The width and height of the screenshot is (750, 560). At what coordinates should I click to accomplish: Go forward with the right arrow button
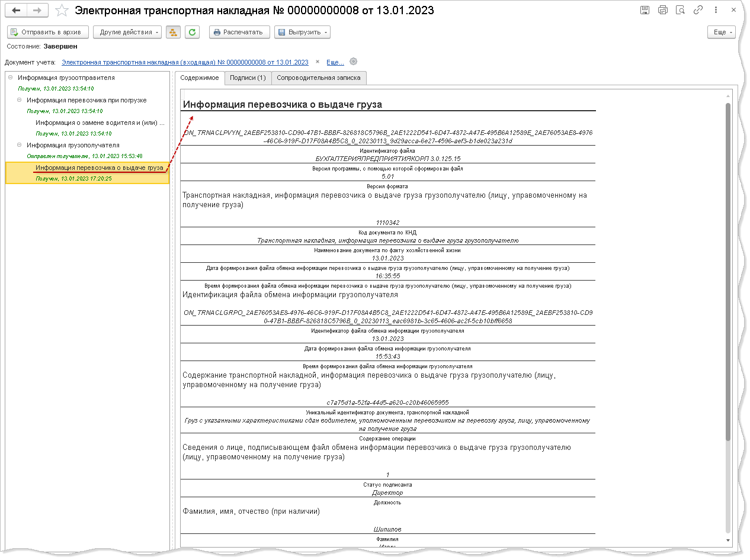(37, 11)
